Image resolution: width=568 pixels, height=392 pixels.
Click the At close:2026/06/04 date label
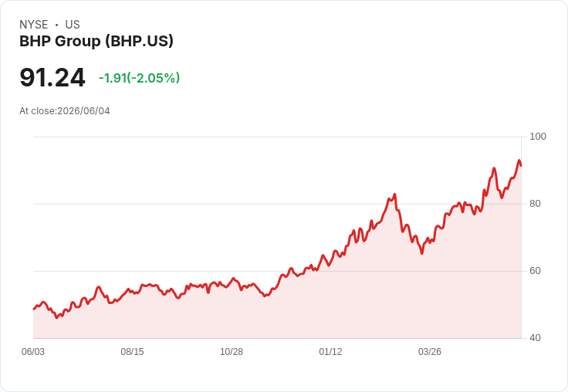click(x=65, y=111)
